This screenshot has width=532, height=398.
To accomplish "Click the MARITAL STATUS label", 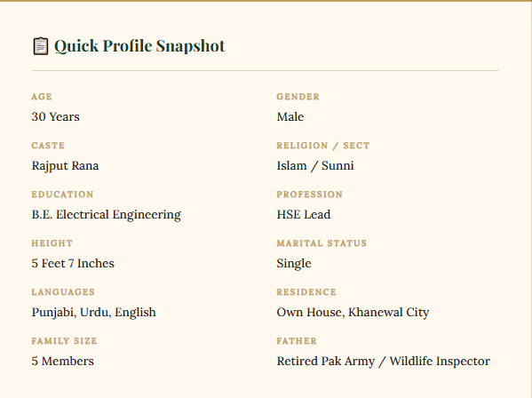I will [322, 243].
